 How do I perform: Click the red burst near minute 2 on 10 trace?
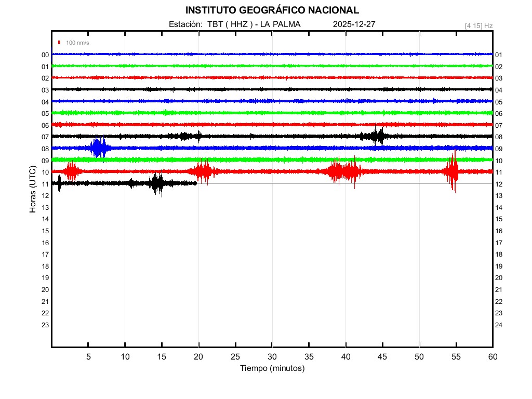[71, 171]
